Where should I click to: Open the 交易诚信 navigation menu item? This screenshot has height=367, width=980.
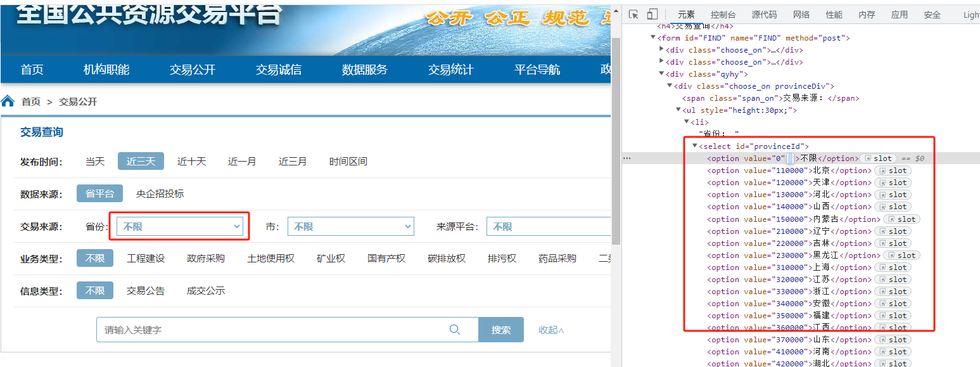point(279,70)
